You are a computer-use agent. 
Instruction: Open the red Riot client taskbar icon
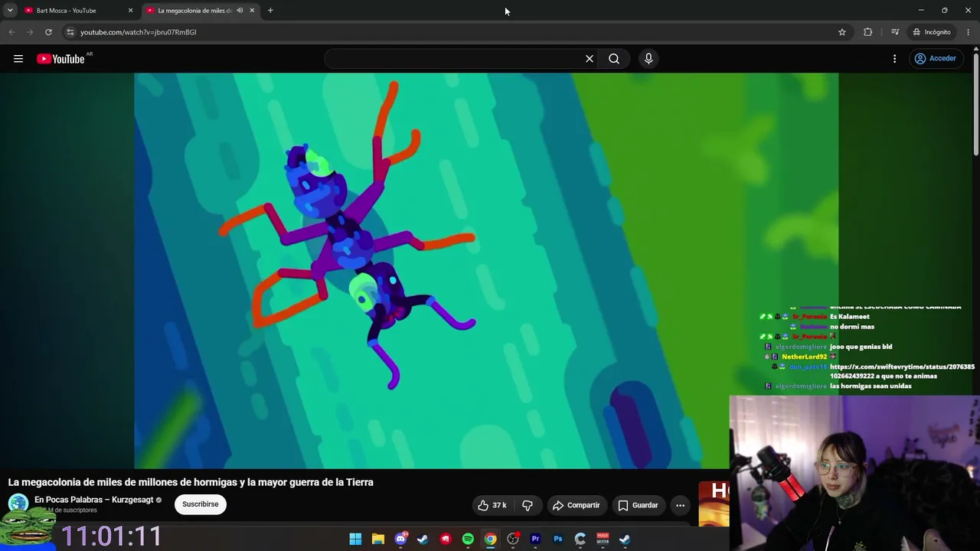[446, 540]
